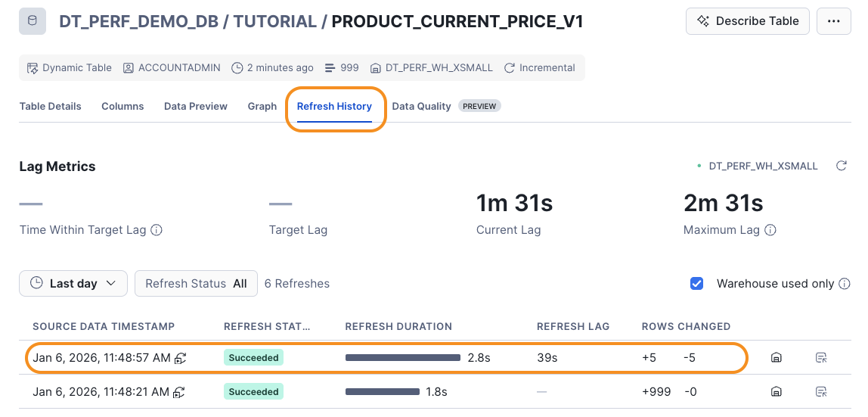Open the Data Quality preview tab
Image resolution: width=868 pixels, height=417 pixels.
pyautogui.click(x=446, y=106)
